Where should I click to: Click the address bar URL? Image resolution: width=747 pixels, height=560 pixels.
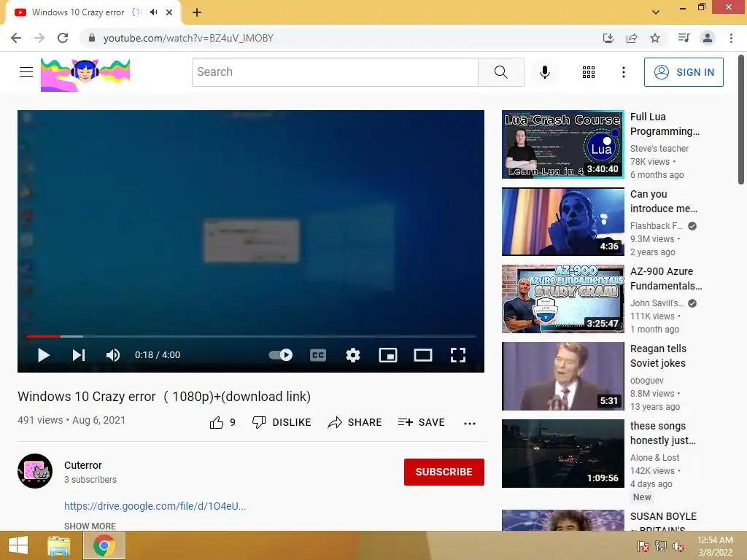click(188, 38)
